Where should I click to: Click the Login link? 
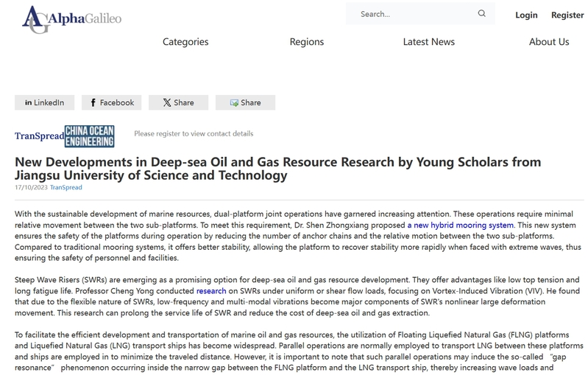tap(526, 15)
